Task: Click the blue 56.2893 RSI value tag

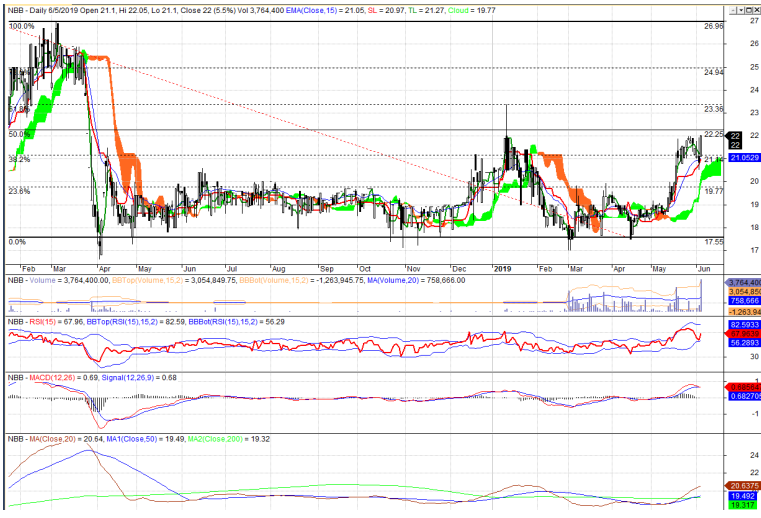Action: (744, 343)
